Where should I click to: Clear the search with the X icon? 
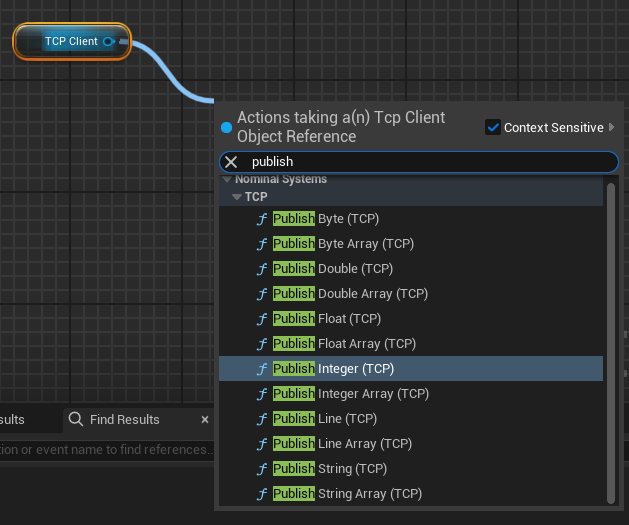(x=231, y=162)
